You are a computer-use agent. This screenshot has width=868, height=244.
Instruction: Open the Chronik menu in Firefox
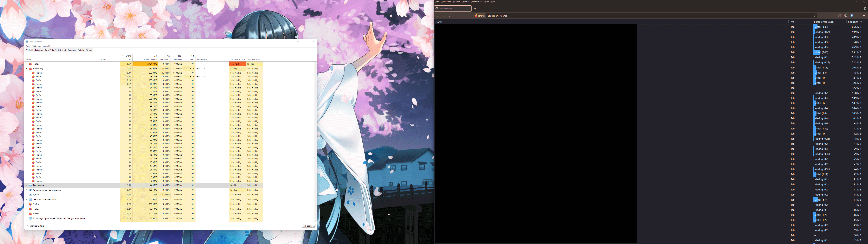click(x=465, y=2)
